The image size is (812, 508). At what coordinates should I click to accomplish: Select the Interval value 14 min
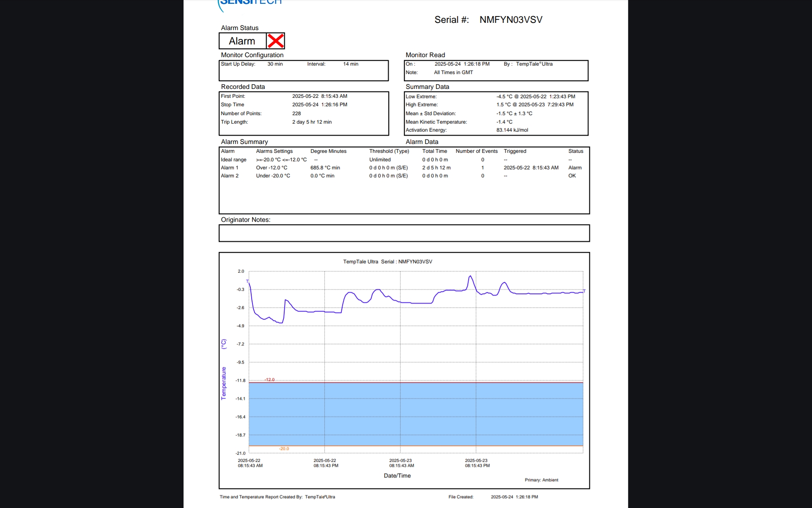[351, 64]
